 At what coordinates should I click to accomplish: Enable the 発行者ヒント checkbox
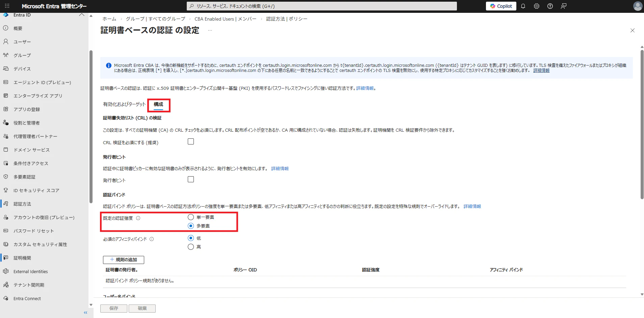191,179
